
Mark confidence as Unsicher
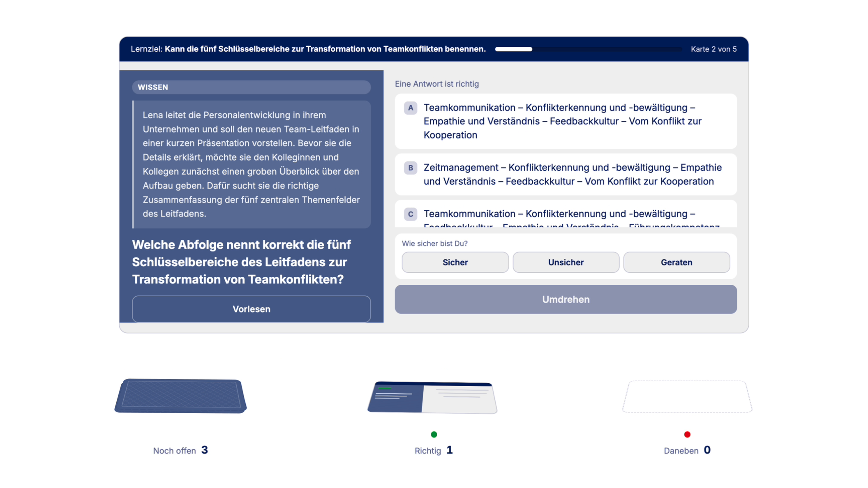566,262
